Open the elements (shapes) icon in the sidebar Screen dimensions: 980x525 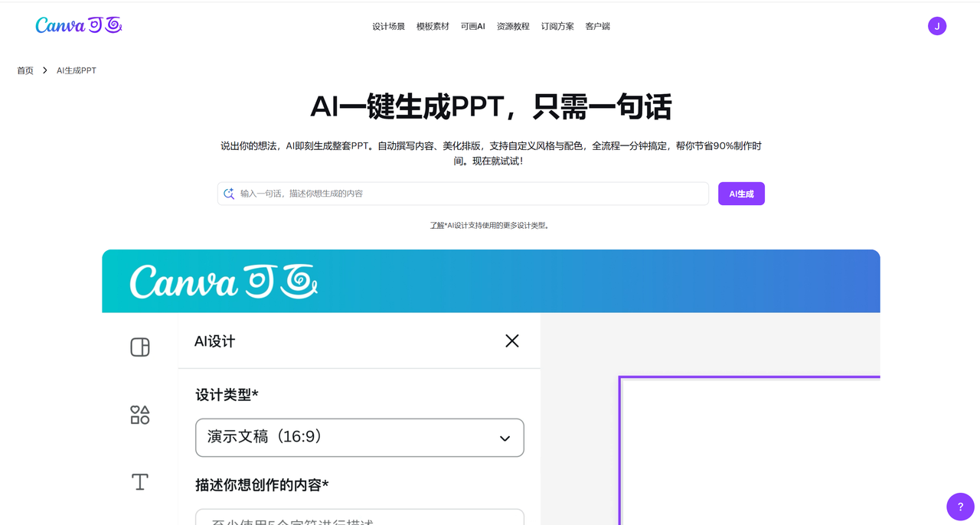[x=139, y=414]
